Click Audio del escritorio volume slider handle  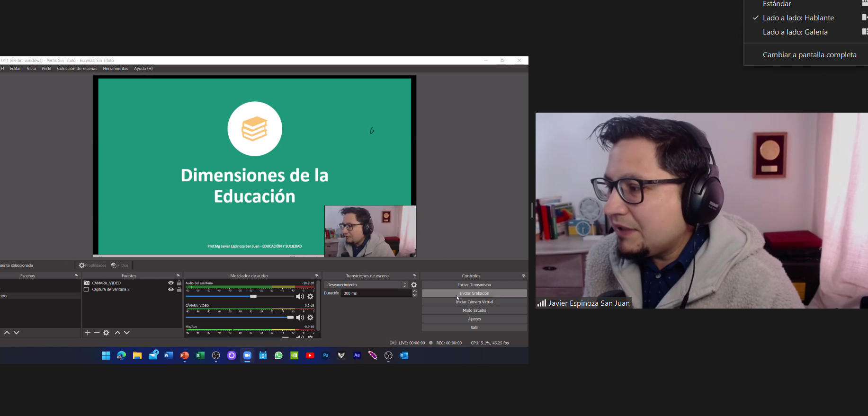[x=253, y=296]
